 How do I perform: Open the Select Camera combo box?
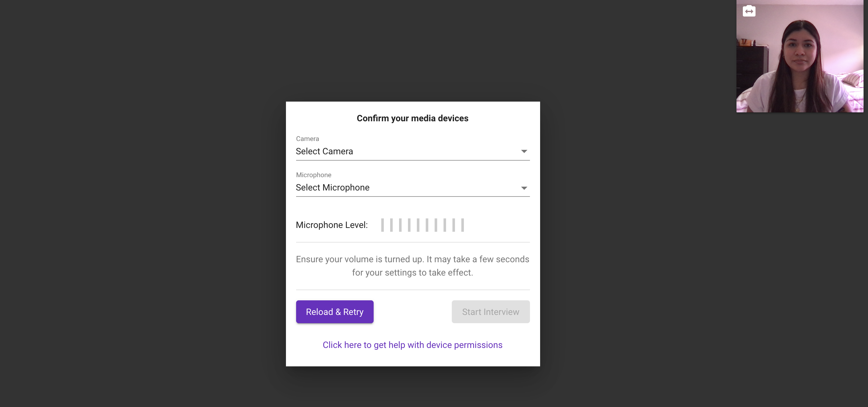tap(412, 151)
